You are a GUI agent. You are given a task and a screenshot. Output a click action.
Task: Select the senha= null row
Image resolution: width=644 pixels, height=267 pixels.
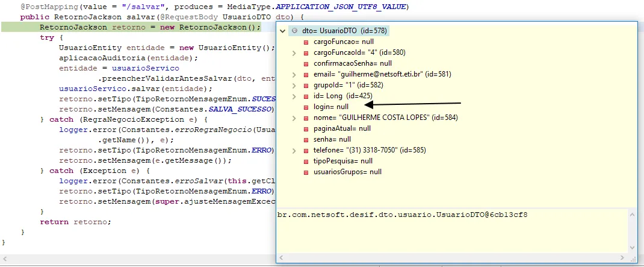332,139
